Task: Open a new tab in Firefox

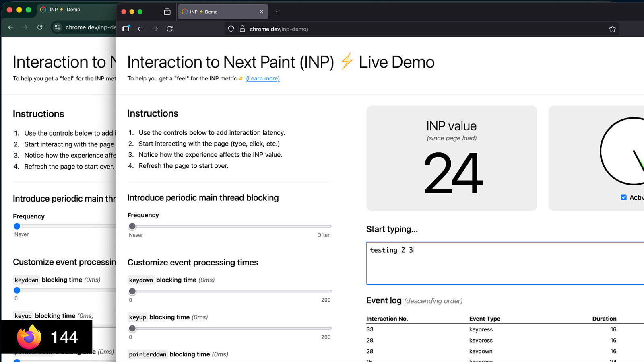Action: (277, 12)
